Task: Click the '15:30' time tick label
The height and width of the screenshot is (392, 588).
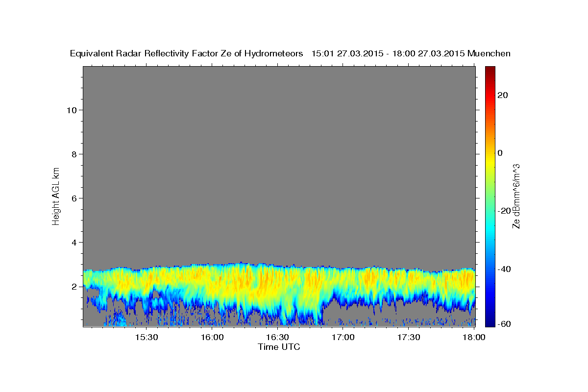Action: pyautogui.click(x=146, y=337)
